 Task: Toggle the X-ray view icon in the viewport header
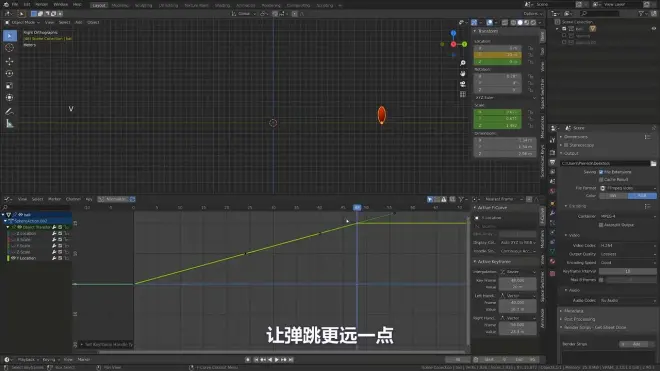click(505, 22)
